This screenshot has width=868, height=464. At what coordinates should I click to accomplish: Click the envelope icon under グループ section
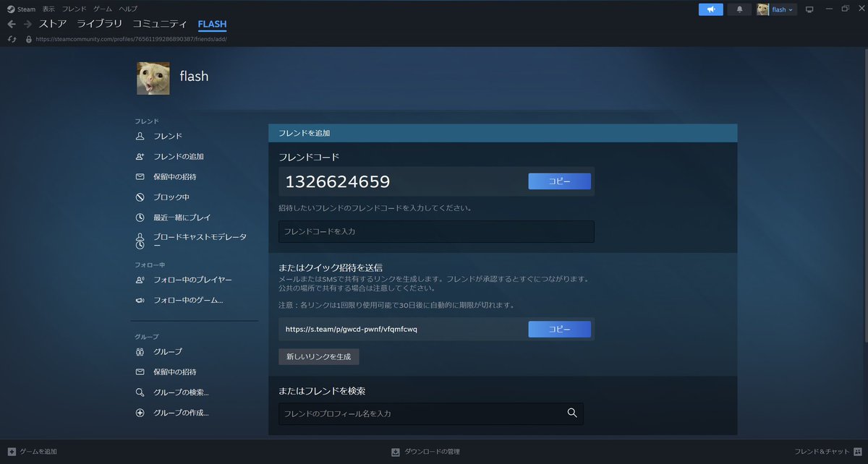pos(140,371)
